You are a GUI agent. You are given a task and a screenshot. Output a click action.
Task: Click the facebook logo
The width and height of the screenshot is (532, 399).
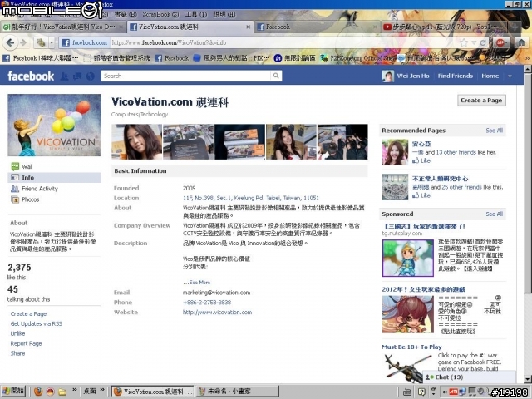point(31,76)
